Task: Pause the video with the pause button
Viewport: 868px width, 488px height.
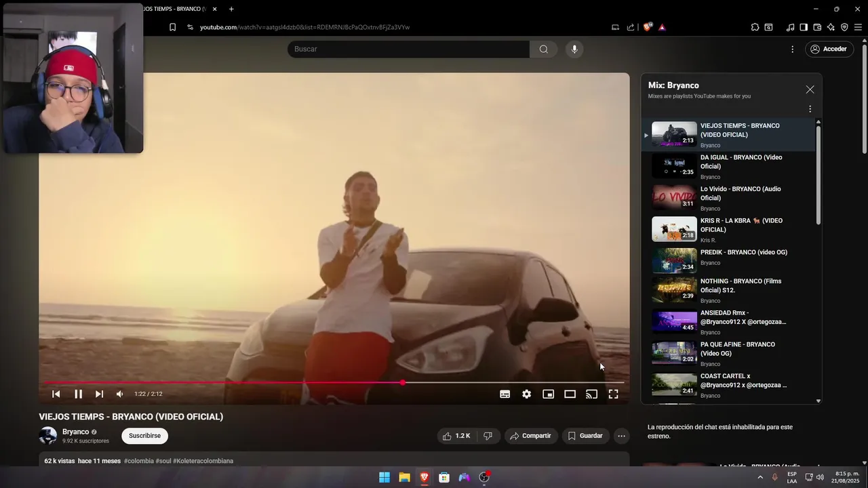Action: 78,394
